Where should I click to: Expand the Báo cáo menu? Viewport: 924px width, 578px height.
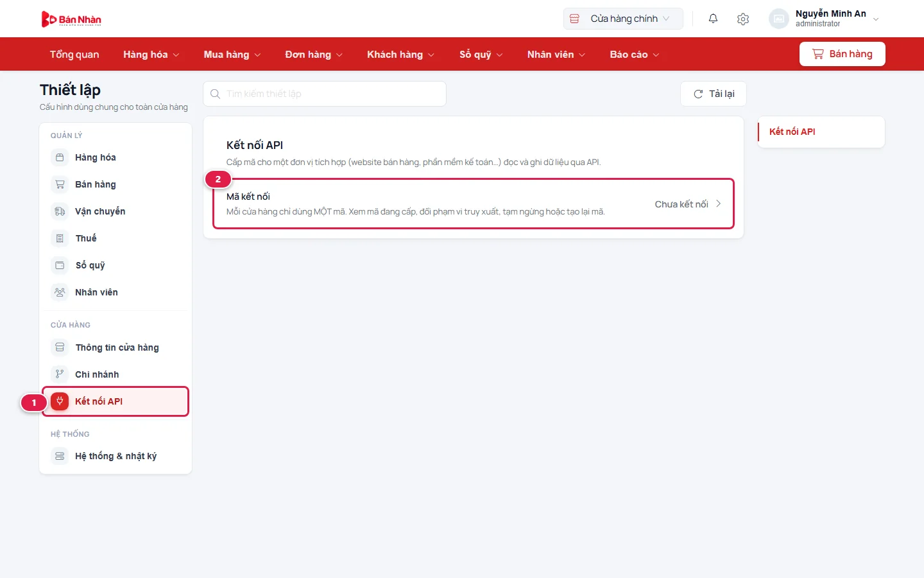pyautogui.click(x=635, y=55)
